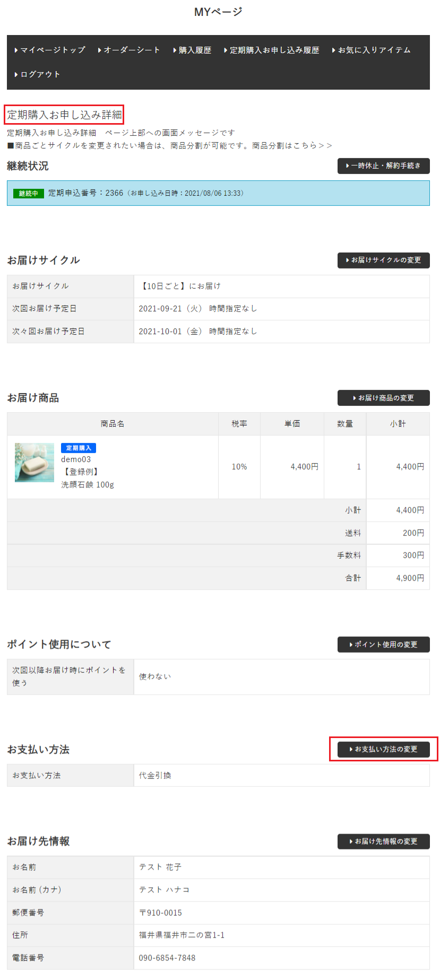The height and width of the screenshot is (980, 440).
Task: Click お届けサイクルの変更 button
Action: coord(383,260)
